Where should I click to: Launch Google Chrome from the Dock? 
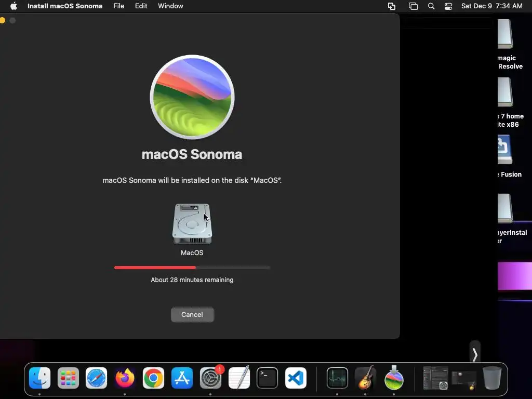pyautogui.click(x=153, y=378)
